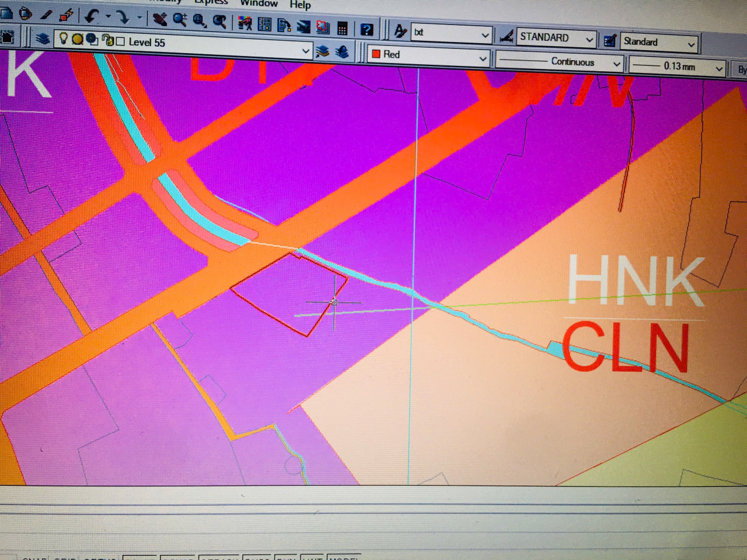This screenshot has width=747, height=560.
Task: Expand the txt text style dropdown
Action: [485, 35]
